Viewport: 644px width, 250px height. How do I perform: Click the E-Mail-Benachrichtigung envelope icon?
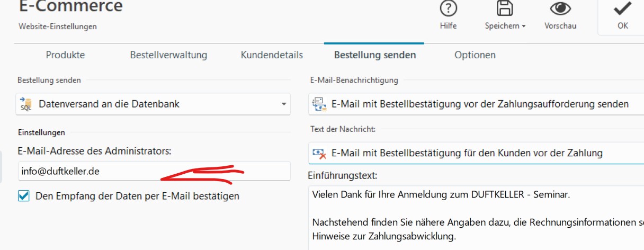(x=318, y=104)
